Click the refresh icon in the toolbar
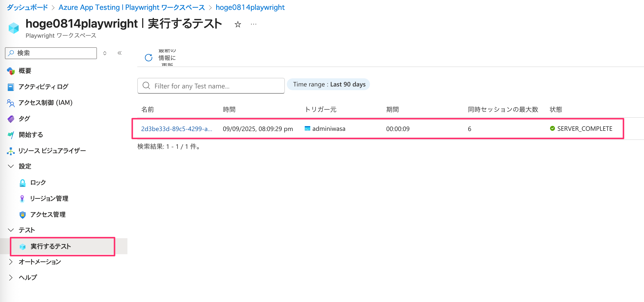 pyautogui.click(x=149, y=58)
